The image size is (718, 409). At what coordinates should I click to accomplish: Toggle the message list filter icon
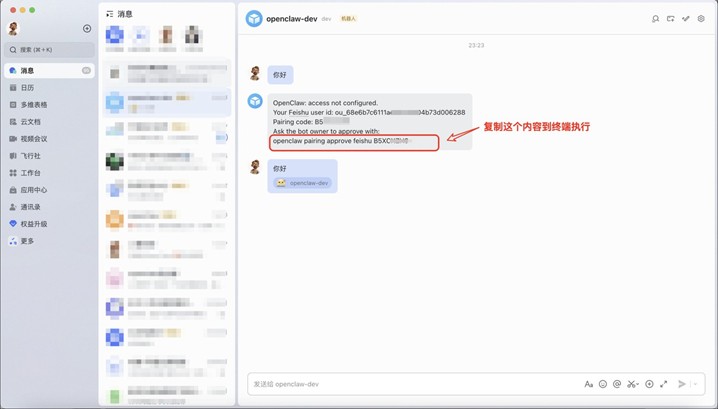point(110,14)
